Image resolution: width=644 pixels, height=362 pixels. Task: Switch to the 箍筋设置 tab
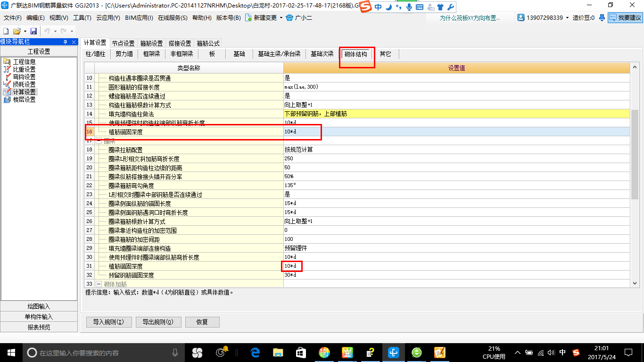(151, 43)
